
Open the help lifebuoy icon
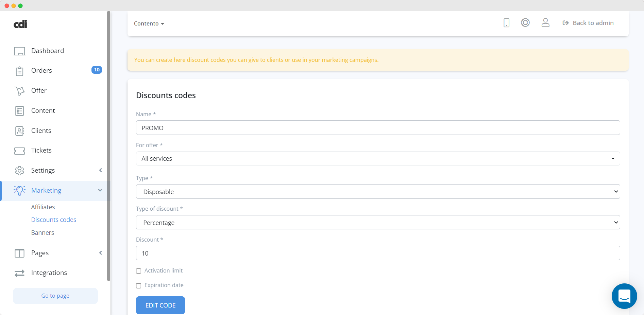click(525, 23)
